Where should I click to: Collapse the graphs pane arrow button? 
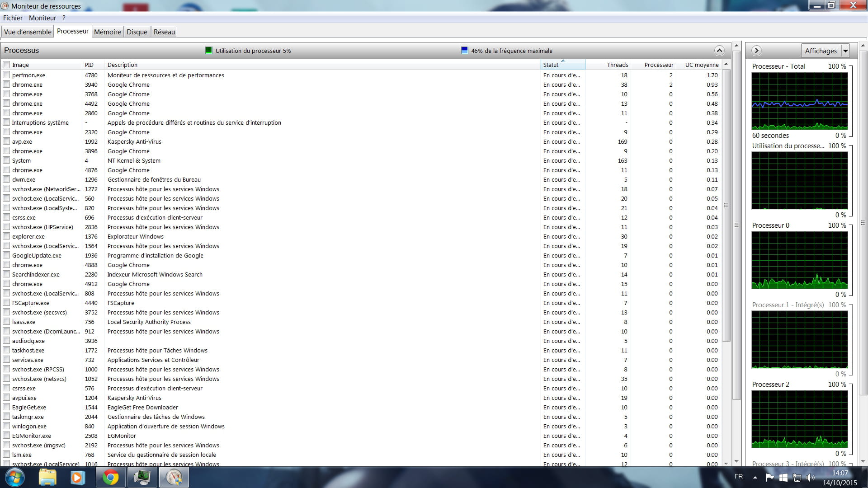pos(757,51)
